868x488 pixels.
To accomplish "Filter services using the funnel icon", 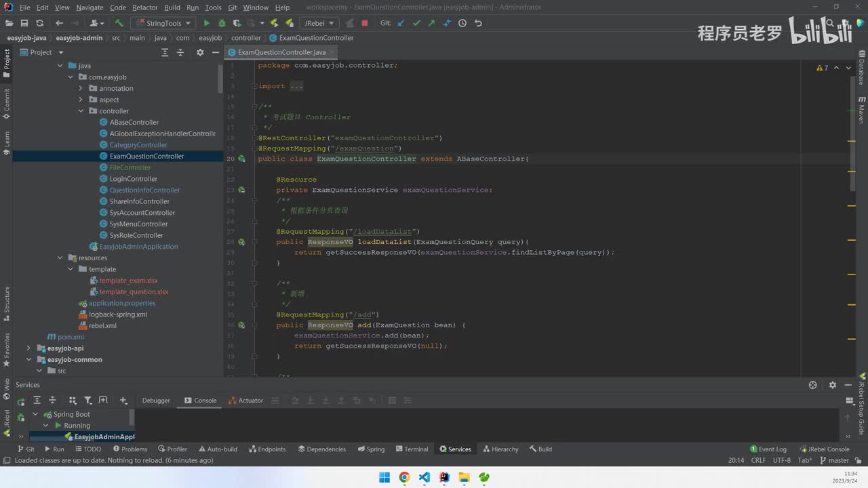I will coord(88,401).
